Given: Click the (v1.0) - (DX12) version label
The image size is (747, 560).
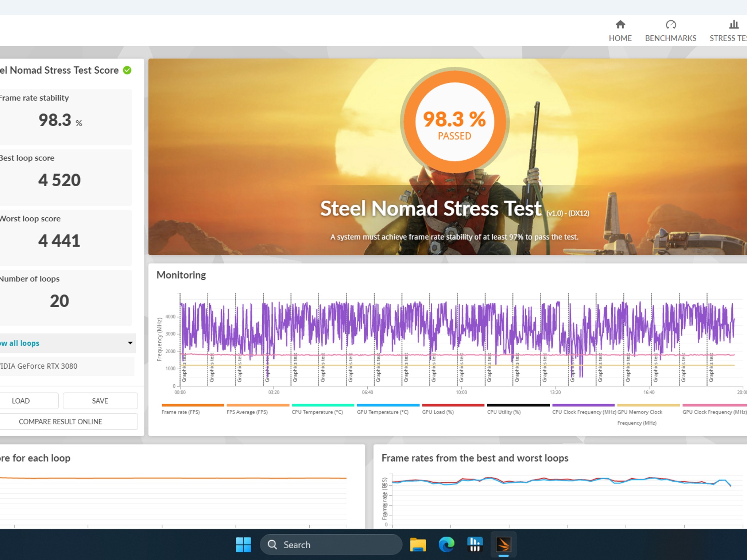Looking at the screenshot, I should click(568, 213).
